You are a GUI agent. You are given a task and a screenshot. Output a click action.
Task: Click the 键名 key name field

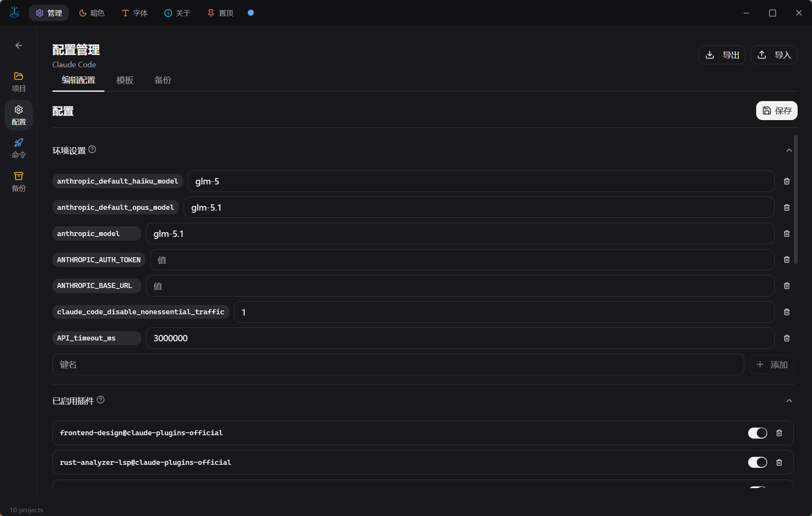[x=398, y=365]
